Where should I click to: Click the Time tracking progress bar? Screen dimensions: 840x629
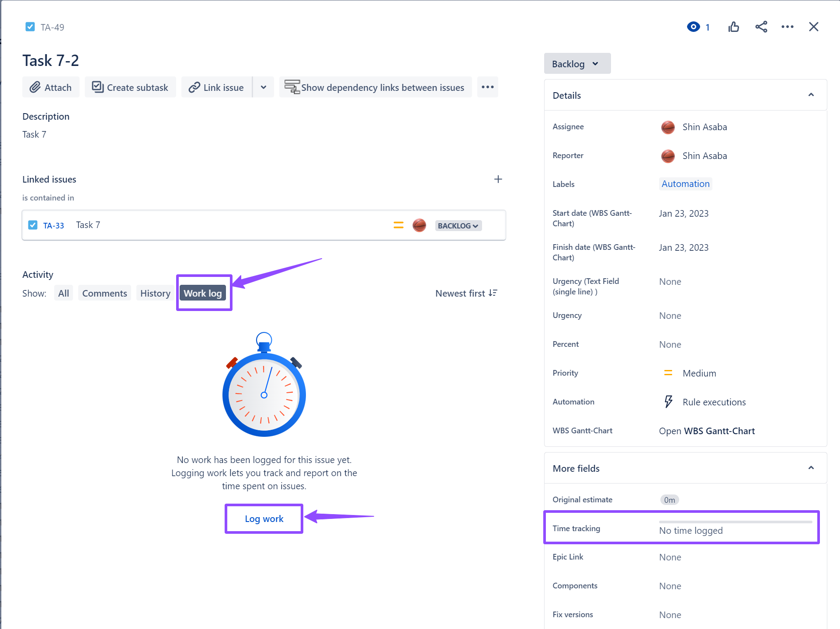(x=735, y=522)
